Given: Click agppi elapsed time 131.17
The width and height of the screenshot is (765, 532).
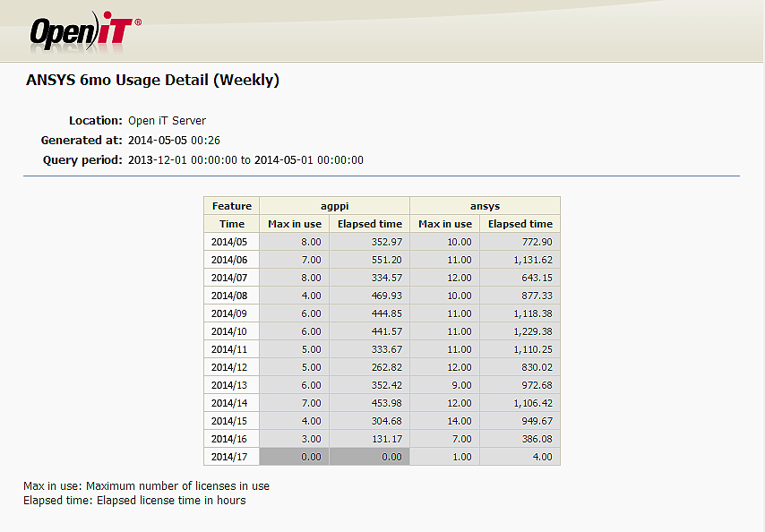Looking at the screenshot, I should click(370, 439).
